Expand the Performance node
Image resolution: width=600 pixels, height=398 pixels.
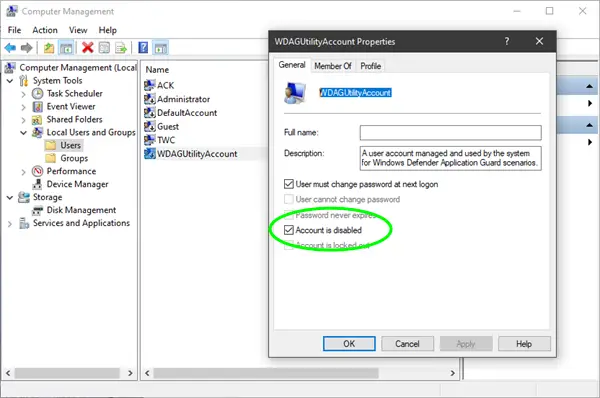(x=23, y=172)
